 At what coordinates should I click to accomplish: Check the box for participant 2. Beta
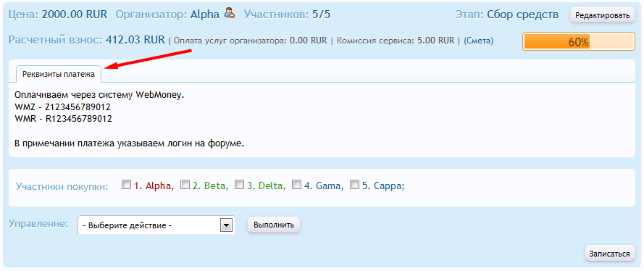(x=185, y=185)
